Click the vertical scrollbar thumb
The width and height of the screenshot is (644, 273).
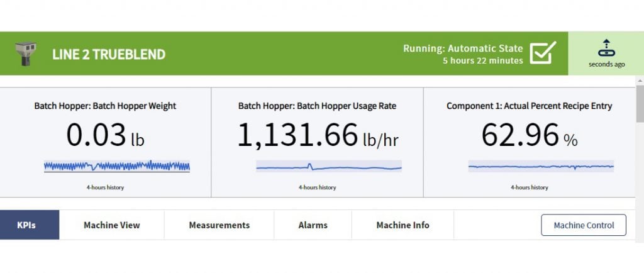(x=640, y=103)
